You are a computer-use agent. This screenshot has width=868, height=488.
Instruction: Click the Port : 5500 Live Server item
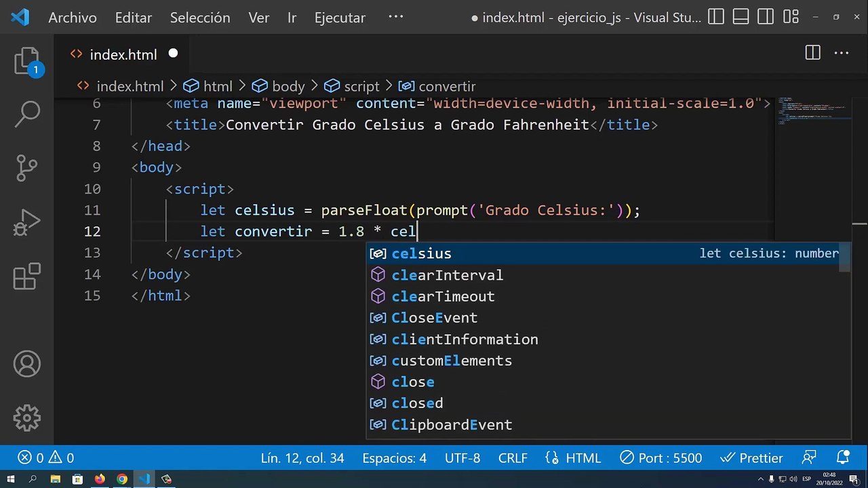[661, 458]
